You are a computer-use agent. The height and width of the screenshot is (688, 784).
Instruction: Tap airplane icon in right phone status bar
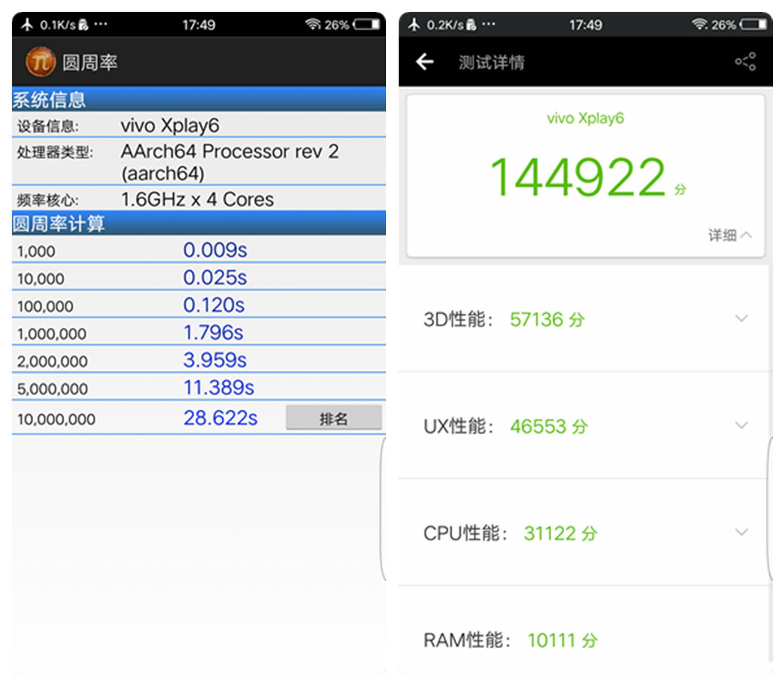coord(414,24)
